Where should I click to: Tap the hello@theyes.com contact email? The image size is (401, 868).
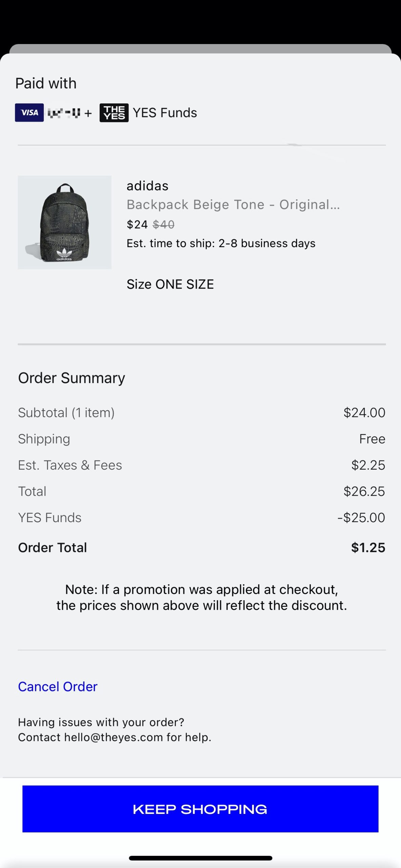click(114, 737)
